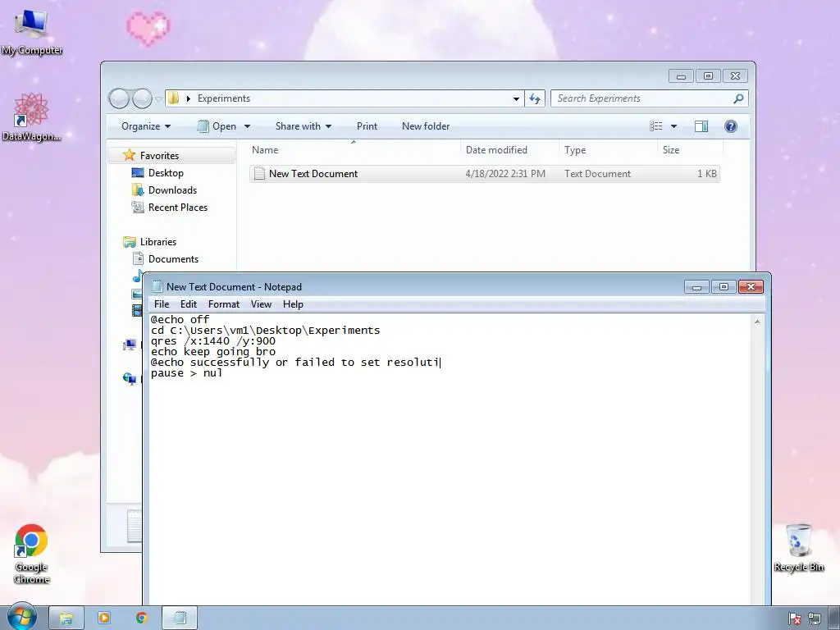This screenshot has height=630, width=840.
Task: Click the Search Experiments field
Action: point(643,98)
